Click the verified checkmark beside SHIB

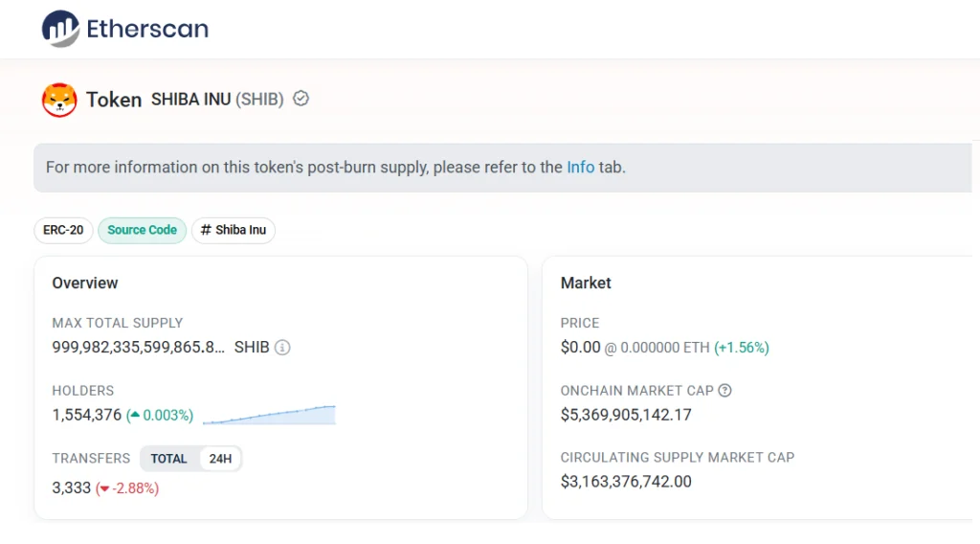click(x=301, y=99)
